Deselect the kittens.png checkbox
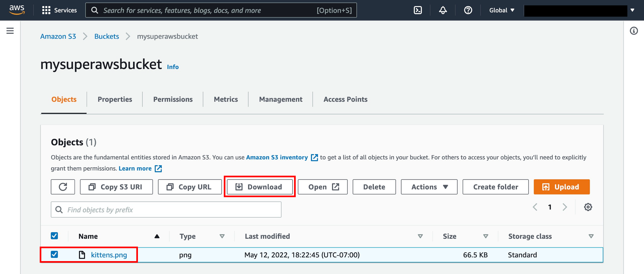Viewport: 644px width, 274px height. [x=54, y=254]
